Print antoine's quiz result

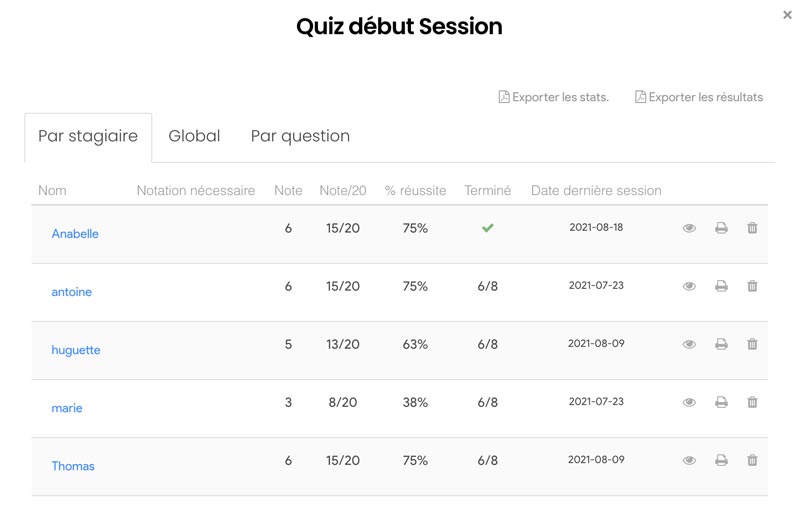pos(721,286)
